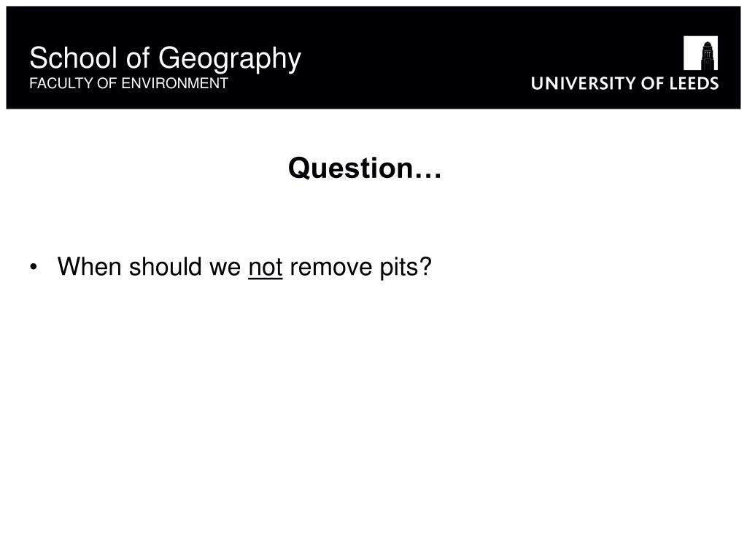
Task: Click the word 'should' in the bullet
Action: click(166, 266)
